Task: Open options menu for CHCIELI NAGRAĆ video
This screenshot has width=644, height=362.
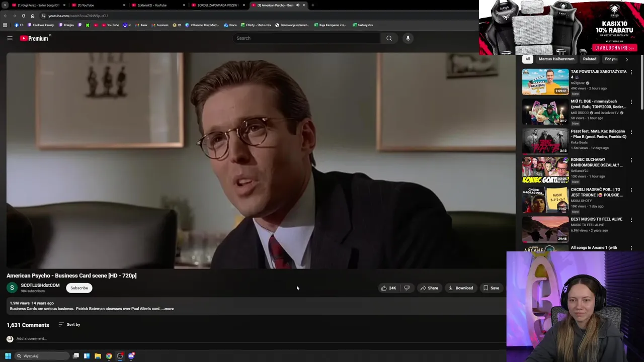Action: coord(631,191)
